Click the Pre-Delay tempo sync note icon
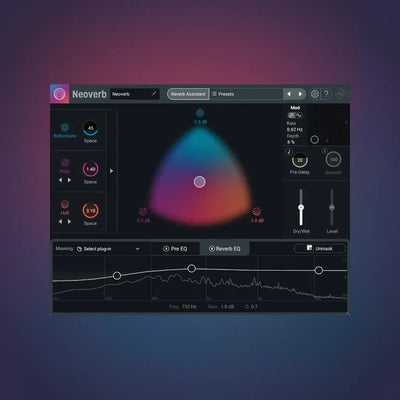This screenshot has width=400, height=400. tap(289, 152)
